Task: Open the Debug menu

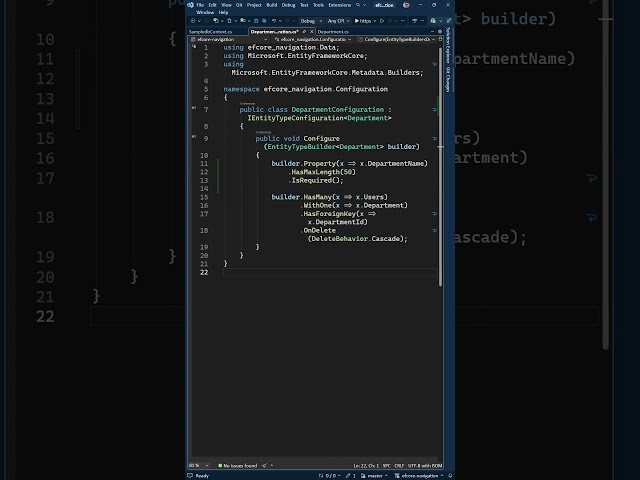Action: 289,5
